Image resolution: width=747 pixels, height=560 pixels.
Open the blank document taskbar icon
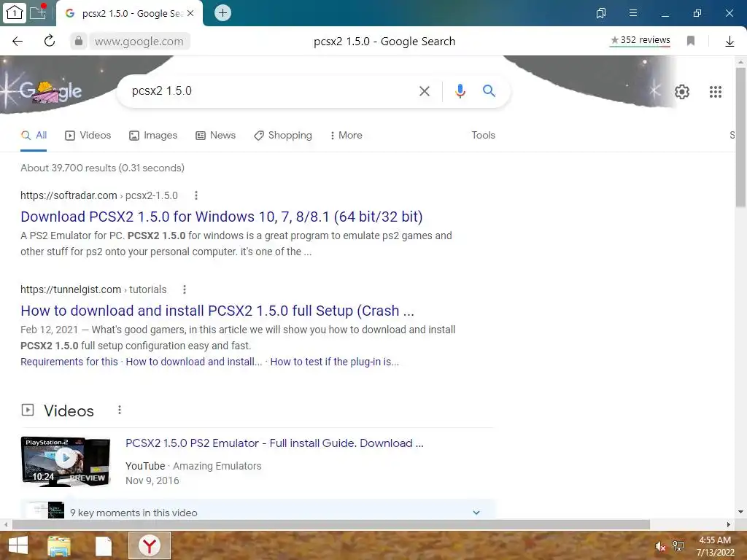coord(104,546)
